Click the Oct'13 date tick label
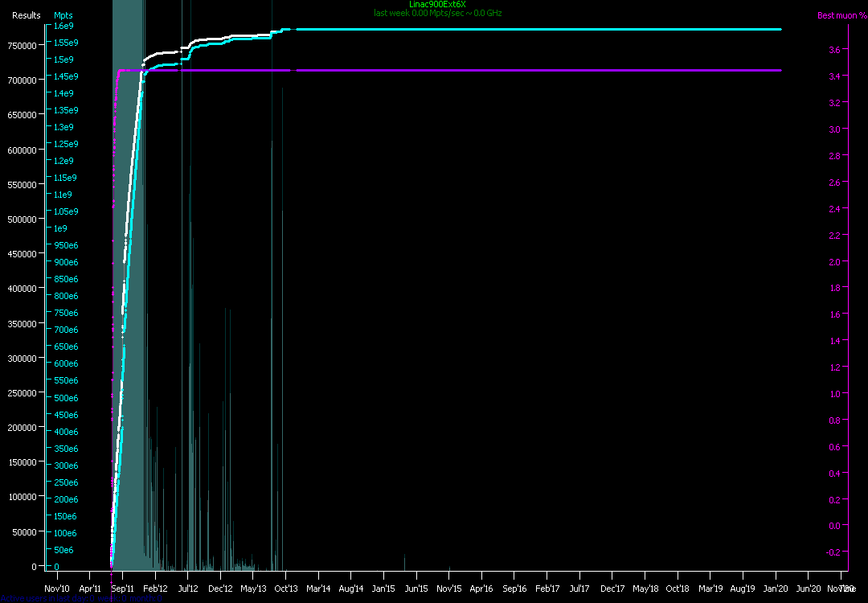Image resolution: width=868 pixels, height=603 pixels. (286, 589)
